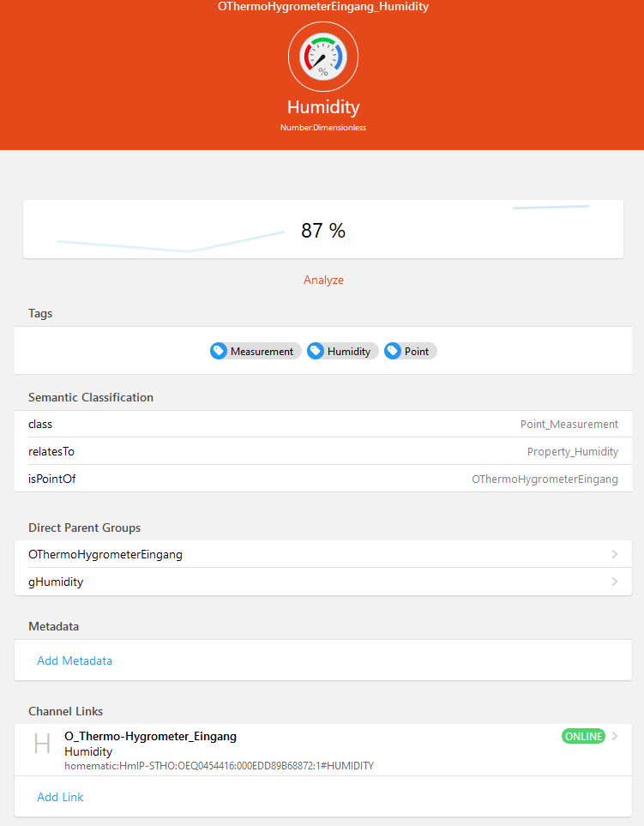Click the Point tag icon

pos(393,351)
